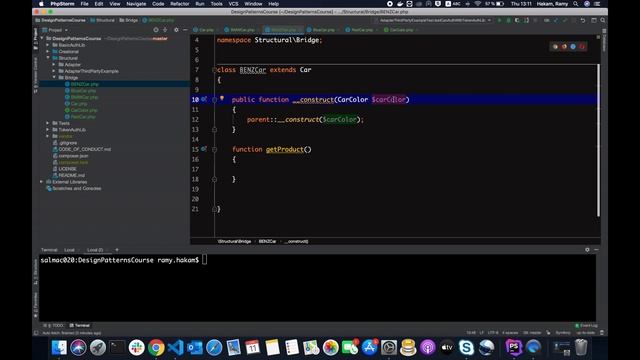Click the override gutter marker on line 15

tap(204, 149)
